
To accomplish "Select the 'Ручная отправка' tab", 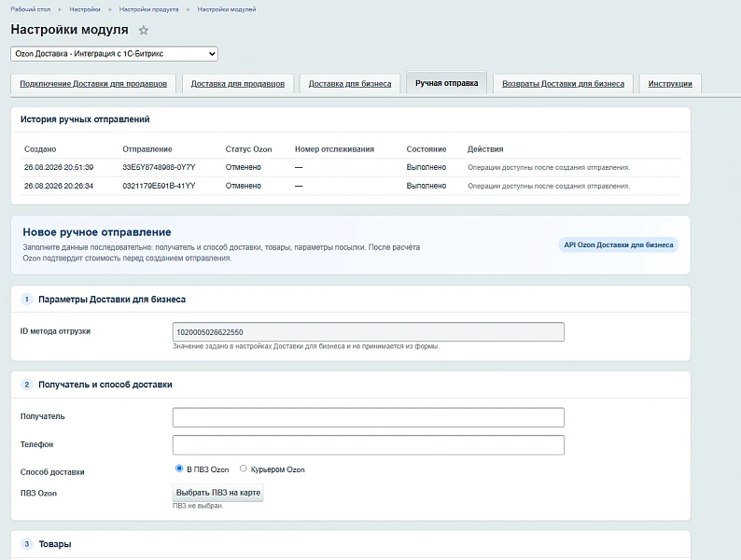I will pyautogui.click(x=447, y=83).
